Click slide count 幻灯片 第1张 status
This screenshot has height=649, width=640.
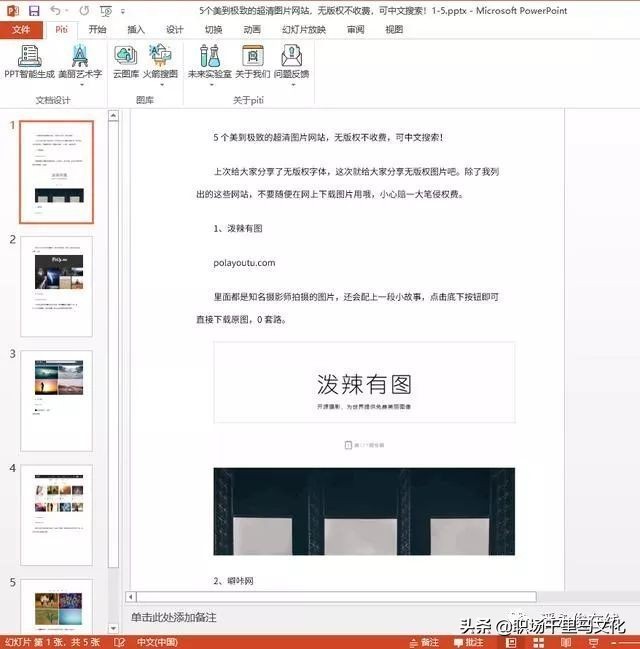(x=52, y=642)
